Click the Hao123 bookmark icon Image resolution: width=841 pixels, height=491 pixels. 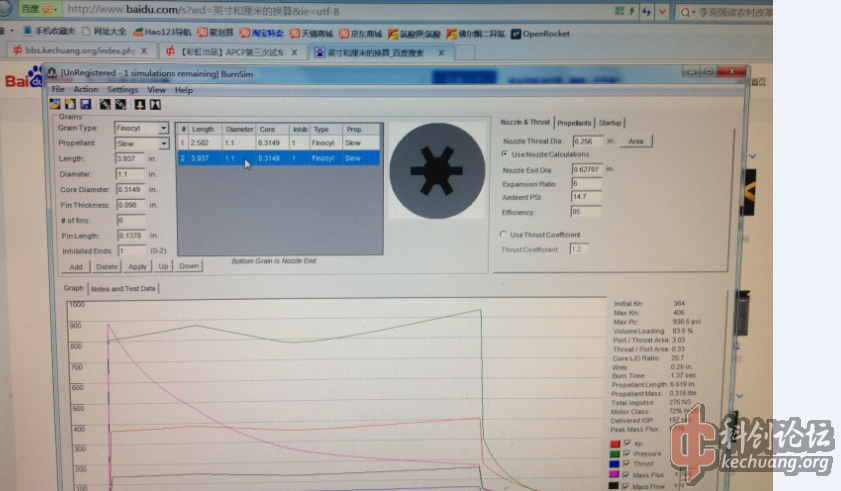pos(138,32)
